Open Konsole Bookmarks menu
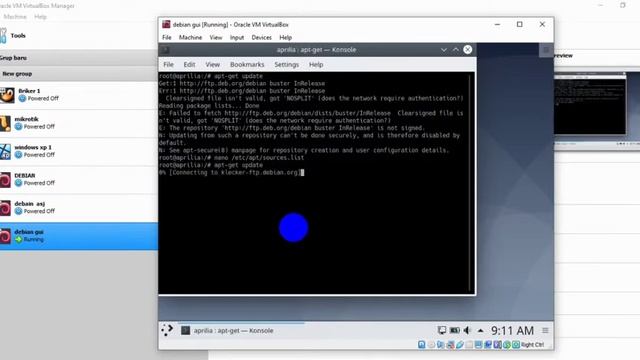This screenshot has width=640, height=360. coord(247,64)
